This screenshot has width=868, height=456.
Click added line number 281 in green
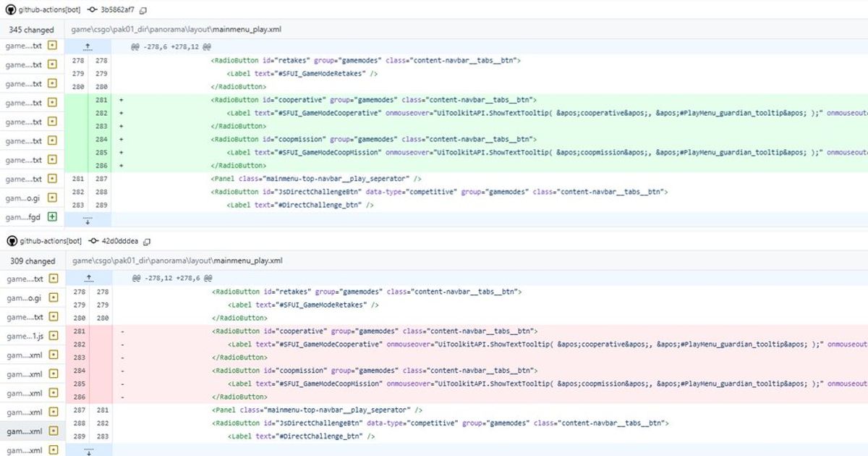[x=101, y=100]
